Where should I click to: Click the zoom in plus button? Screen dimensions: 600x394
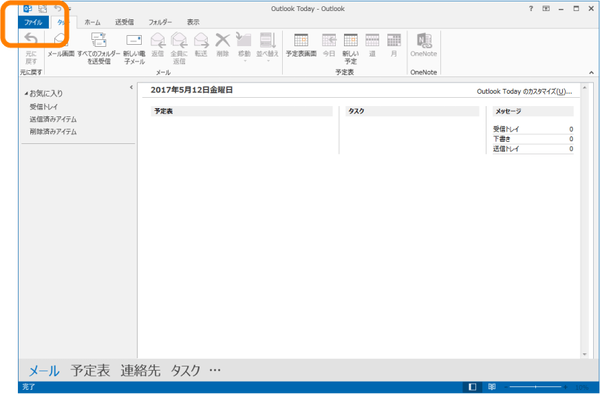click(565, 387)
